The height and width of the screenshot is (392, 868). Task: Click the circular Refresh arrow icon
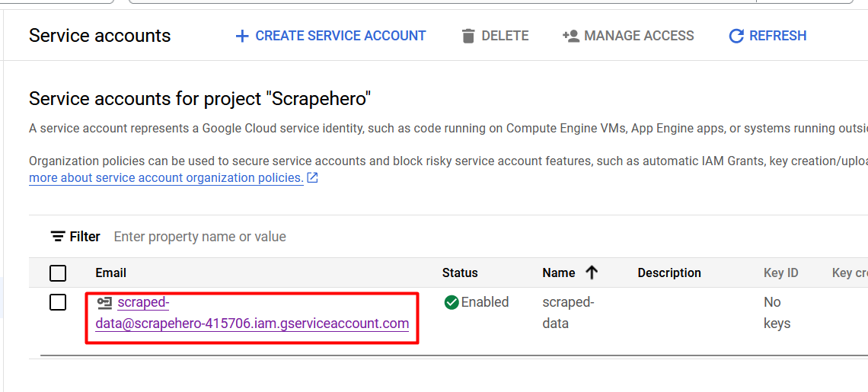[x=736, y=36]
